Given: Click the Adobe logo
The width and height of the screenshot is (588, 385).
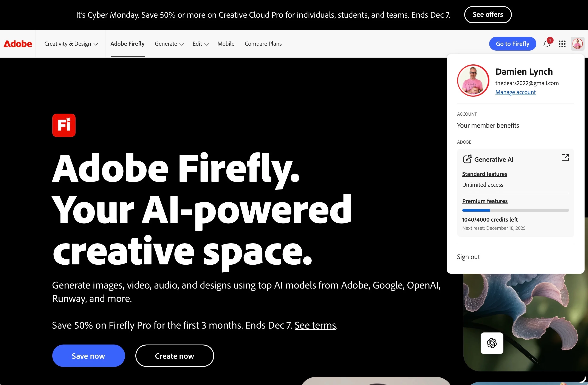Looking at the screenshot, I should [x=18, y=44].
